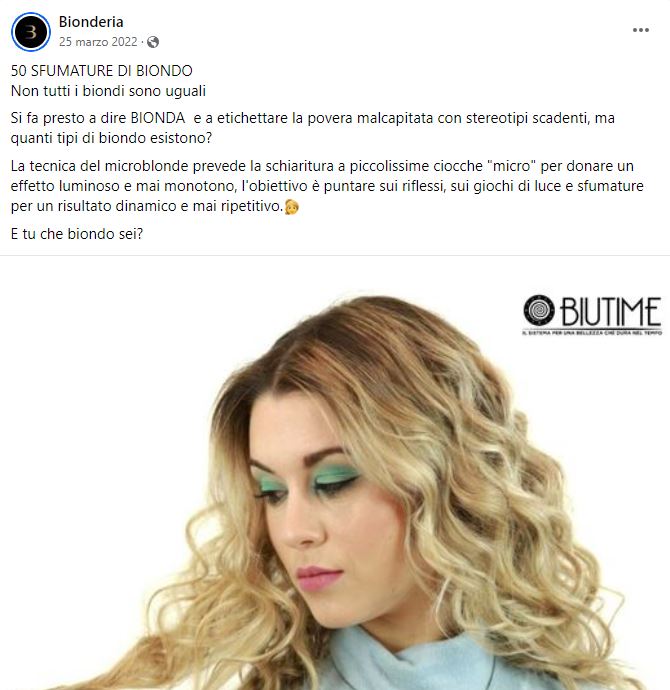Open the three-dot post options menu
This screenshot has height=690, width=670.
pyautogui.click(x=641, y=30)
